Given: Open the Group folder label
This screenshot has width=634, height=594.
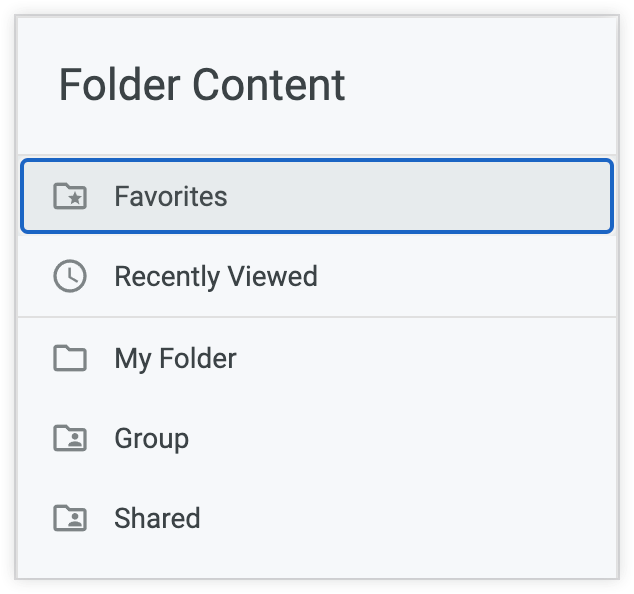Looking at the screenshot, I should [x=151, y=438].
